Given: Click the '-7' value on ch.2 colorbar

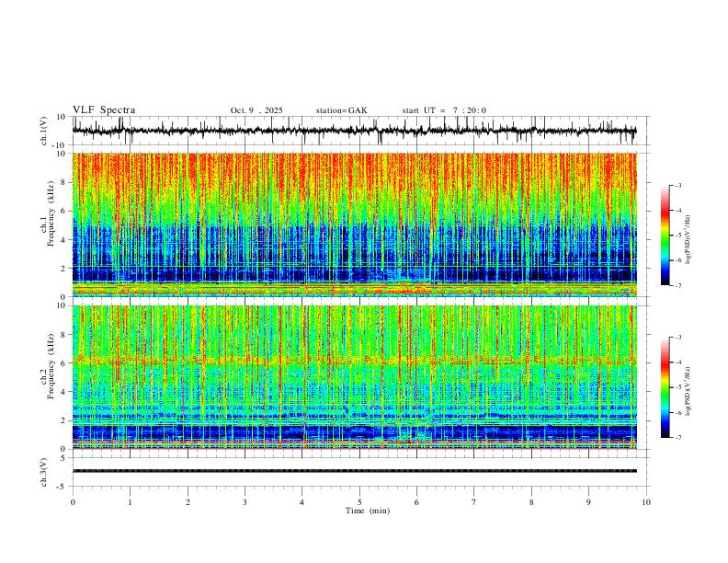Looking at the screenshot, I should [677, 438].
